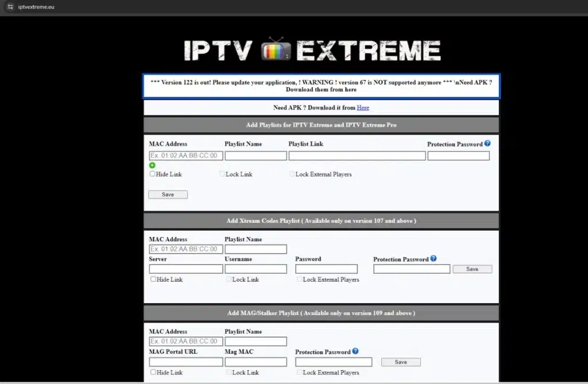Enable Hide Link checkbox in Add Playlists section
The image size is (588, 384).
click(x=153, y=174)
